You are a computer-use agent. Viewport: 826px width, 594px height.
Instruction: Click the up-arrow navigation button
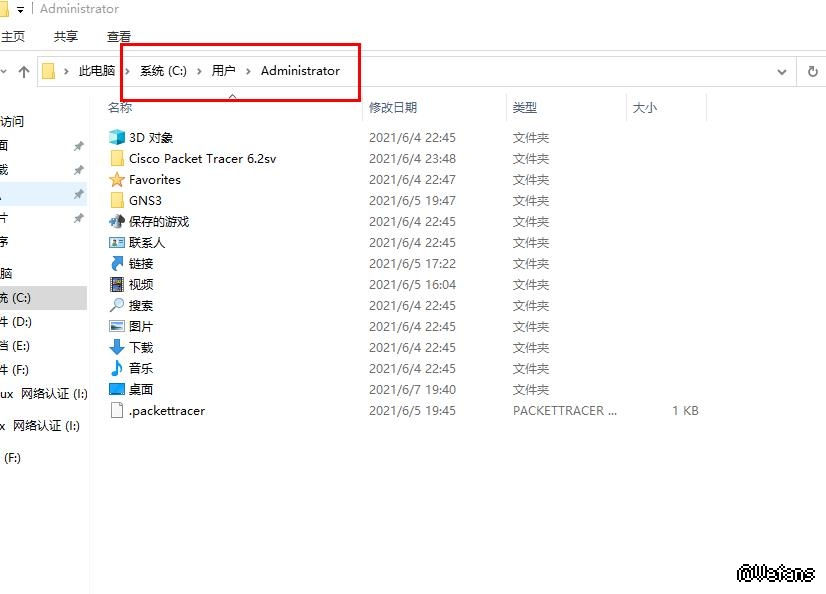pos(24,72)
